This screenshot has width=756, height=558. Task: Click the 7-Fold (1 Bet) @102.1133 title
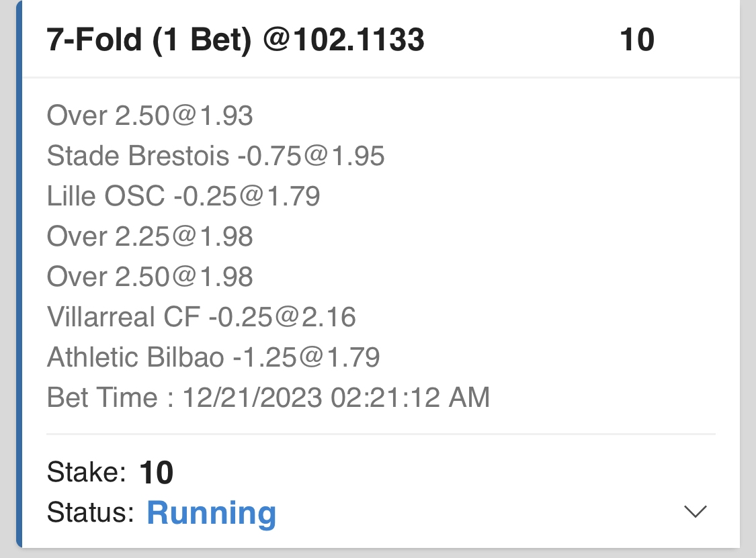(x=235, y=40)
